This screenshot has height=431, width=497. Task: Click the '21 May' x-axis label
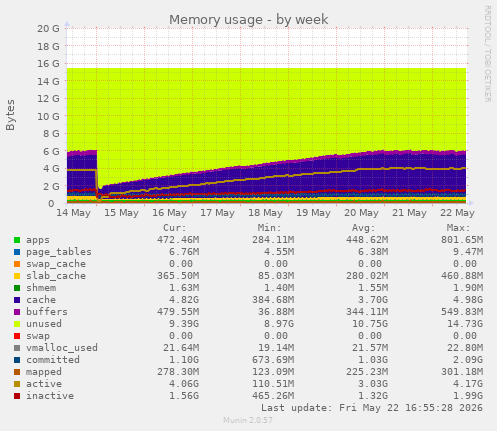[x=409, y=213]
